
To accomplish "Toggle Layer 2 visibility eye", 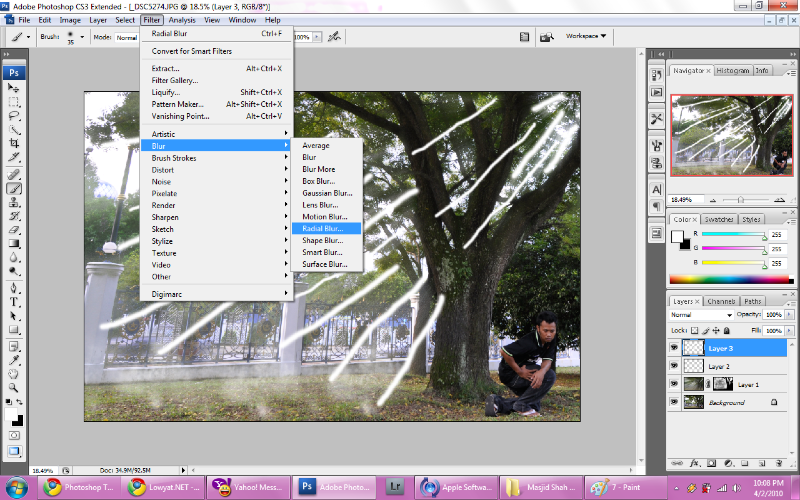I will tap(674, 366).
